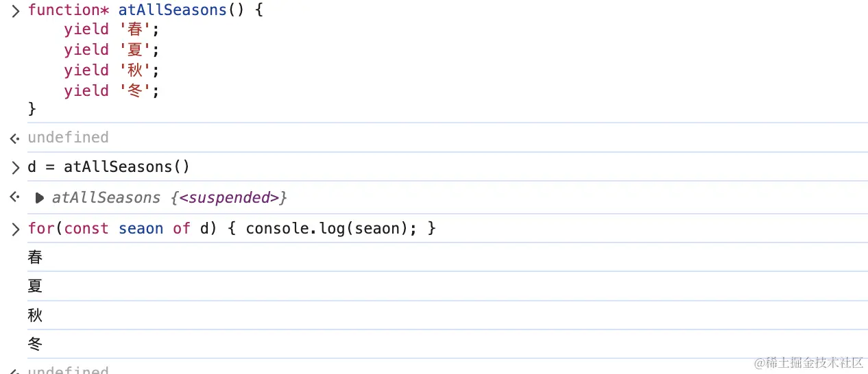
Task: Click the logged 秋 output row
Action: point(447,315)
